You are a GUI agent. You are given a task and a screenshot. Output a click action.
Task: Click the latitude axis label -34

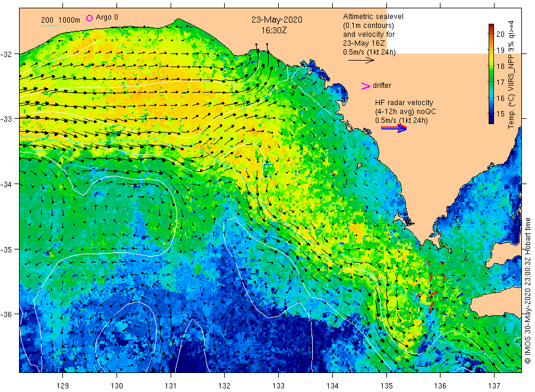point(7,184)
